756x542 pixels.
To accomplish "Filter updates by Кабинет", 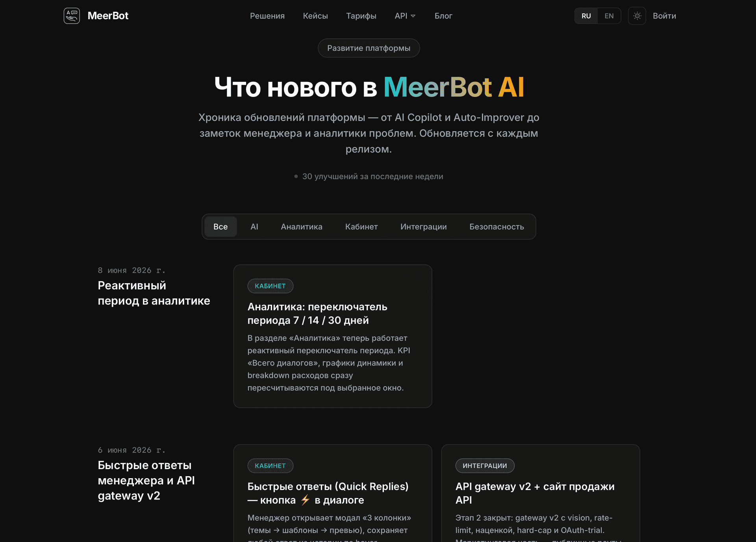I will pos(361,226).
